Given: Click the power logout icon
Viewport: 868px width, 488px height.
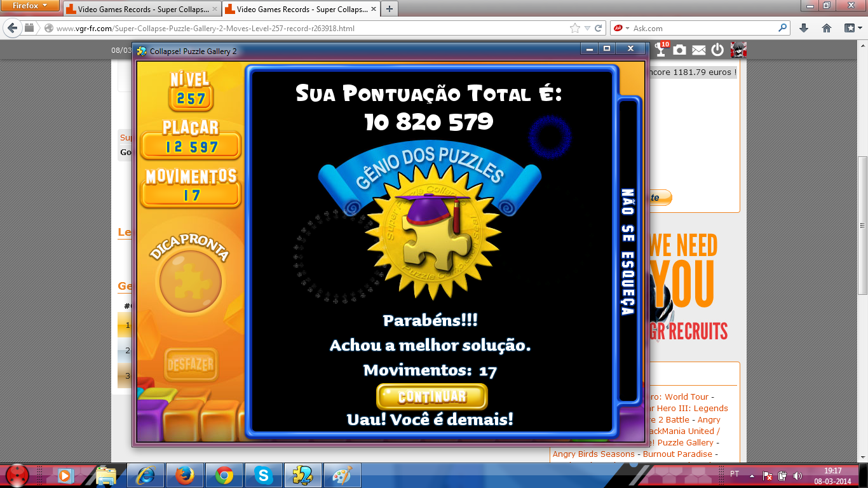Looking at the screenshot, I should click(717, 50).
